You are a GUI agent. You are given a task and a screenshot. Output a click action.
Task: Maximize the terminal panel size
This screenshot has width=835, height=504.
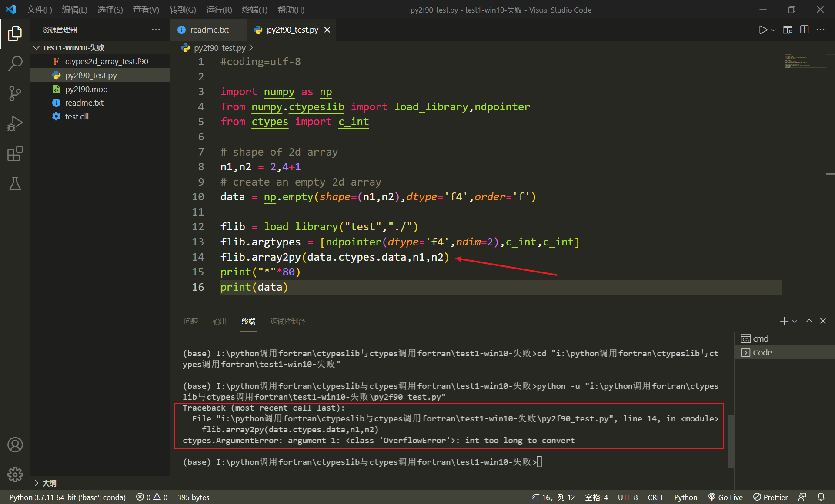coord(809,321)
